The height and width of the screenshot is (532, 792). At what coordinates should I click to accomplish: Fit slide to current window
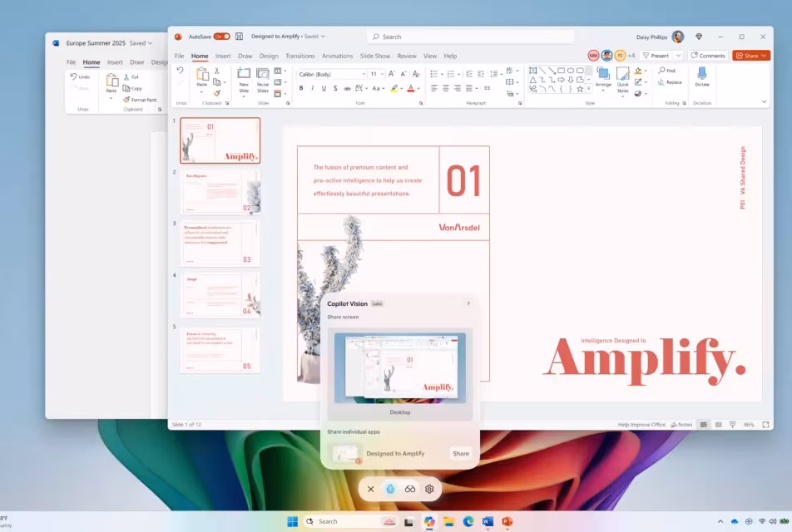coord(765,425)
